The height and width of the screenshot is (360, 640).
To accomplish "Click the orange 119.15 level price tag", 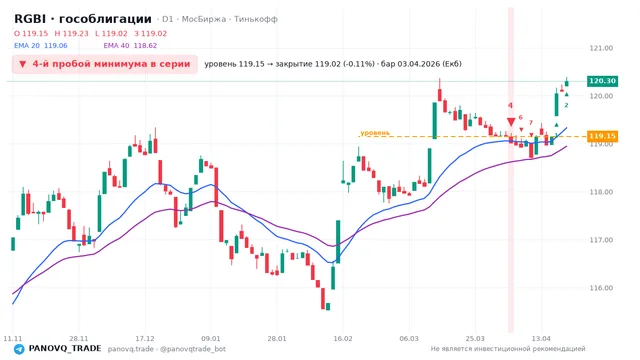I will coord(602,136).
